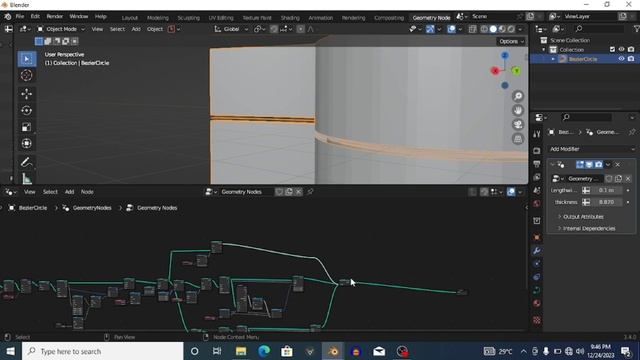Open the shading options dropdown arrow

click(x=520, y=29)
